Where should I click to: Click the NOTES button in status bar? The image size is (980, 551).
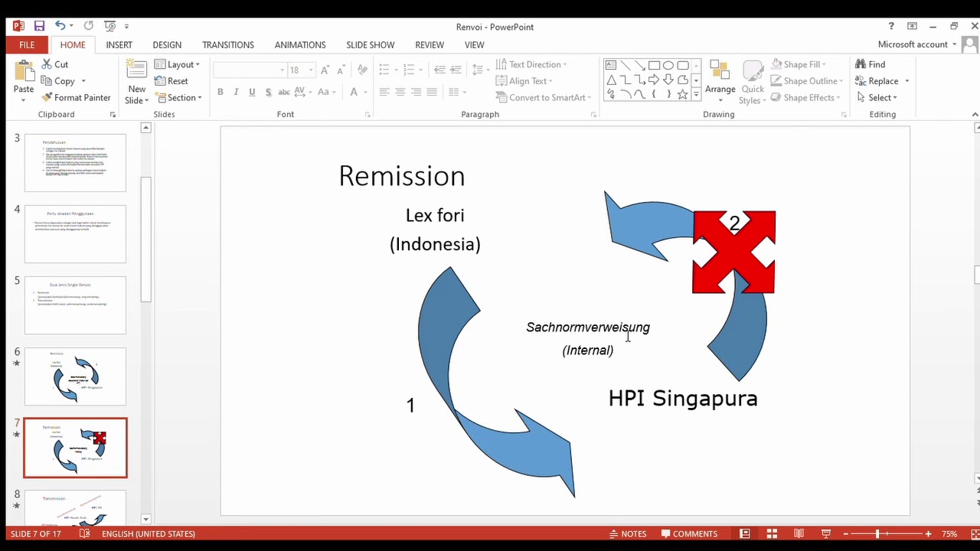(627, 533)
